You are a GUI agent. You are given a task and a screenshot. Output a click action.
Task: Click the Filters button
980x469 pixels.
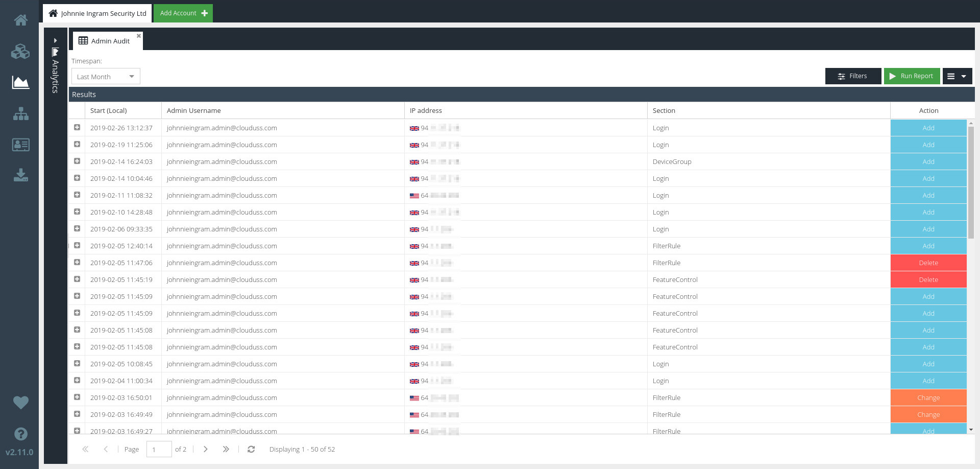(853, 76)
